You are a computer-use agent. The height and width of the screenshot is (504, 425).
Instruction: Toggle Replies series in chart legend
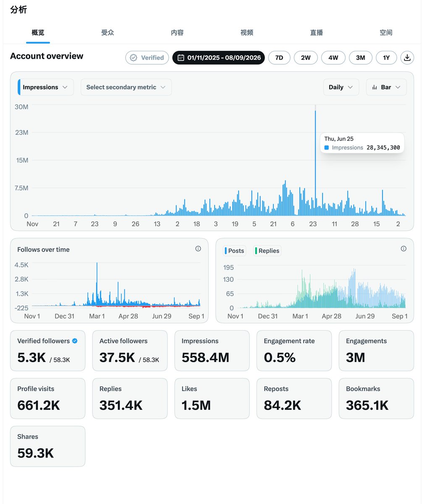coord(267,251)
